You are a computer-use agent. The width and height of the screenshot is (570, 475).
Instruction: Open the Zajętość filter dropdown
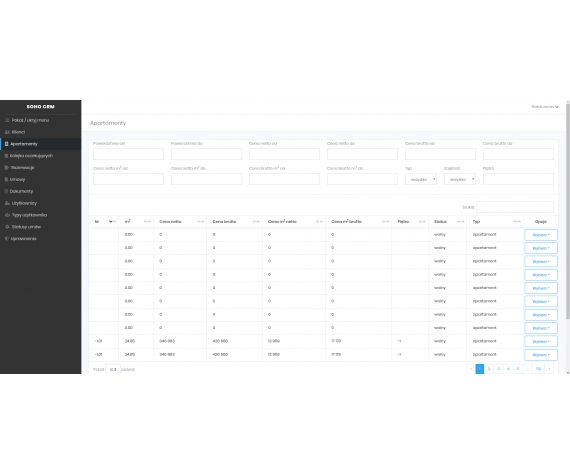coord(459,179)
